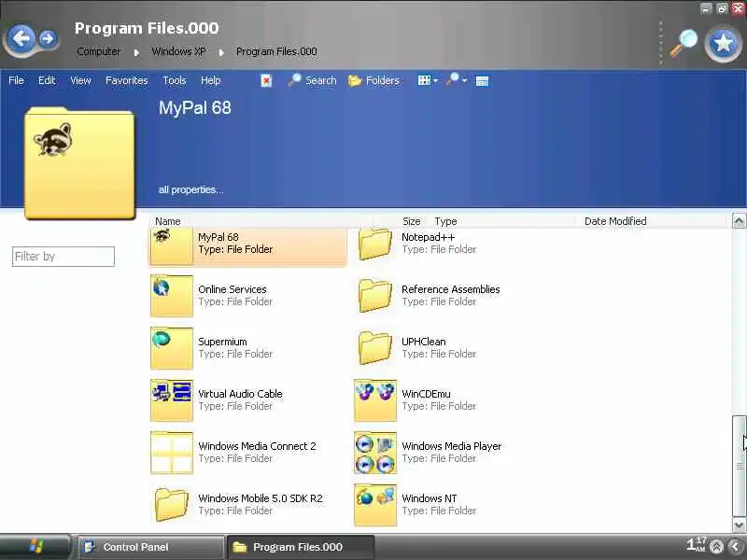Toggle the Folders pane button

tap(374, 80)
